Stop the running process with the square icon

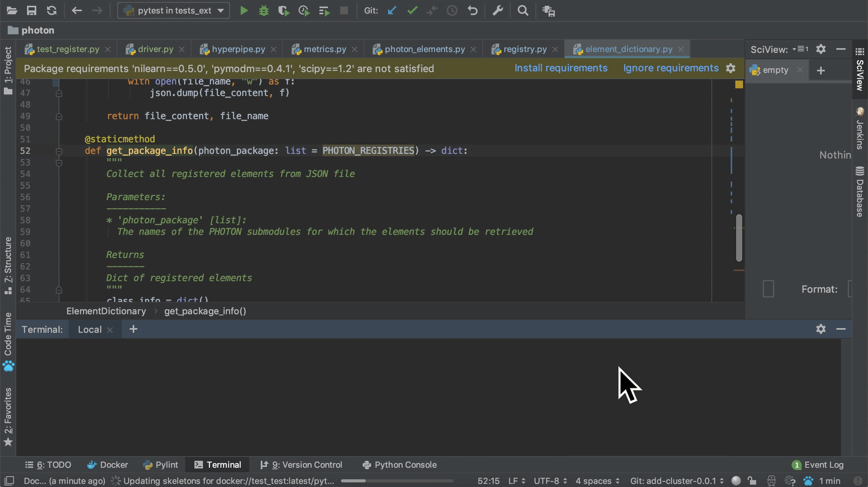(x=344, y=10)
